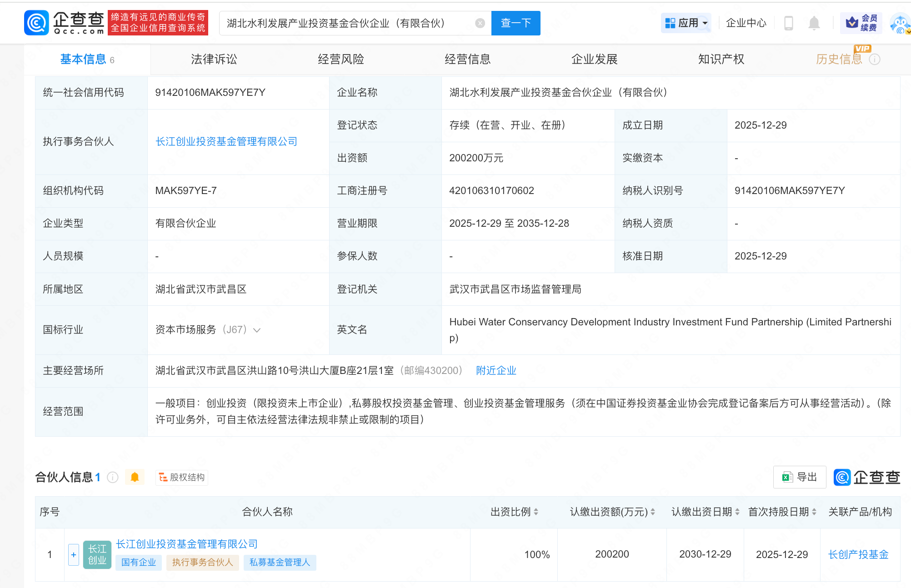Clear the search box text
This screenshot has height=588, width=911.
[x=480, y=23]
